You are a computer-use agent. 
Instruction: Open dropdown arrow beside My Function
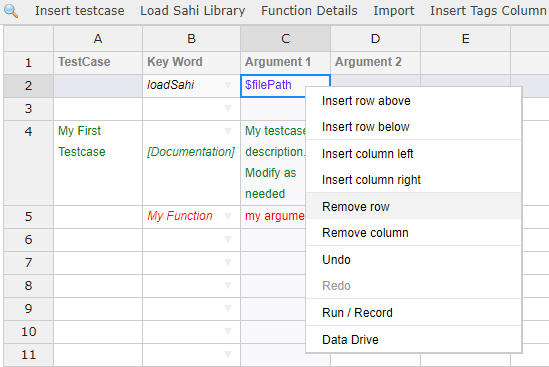[228, 216]
